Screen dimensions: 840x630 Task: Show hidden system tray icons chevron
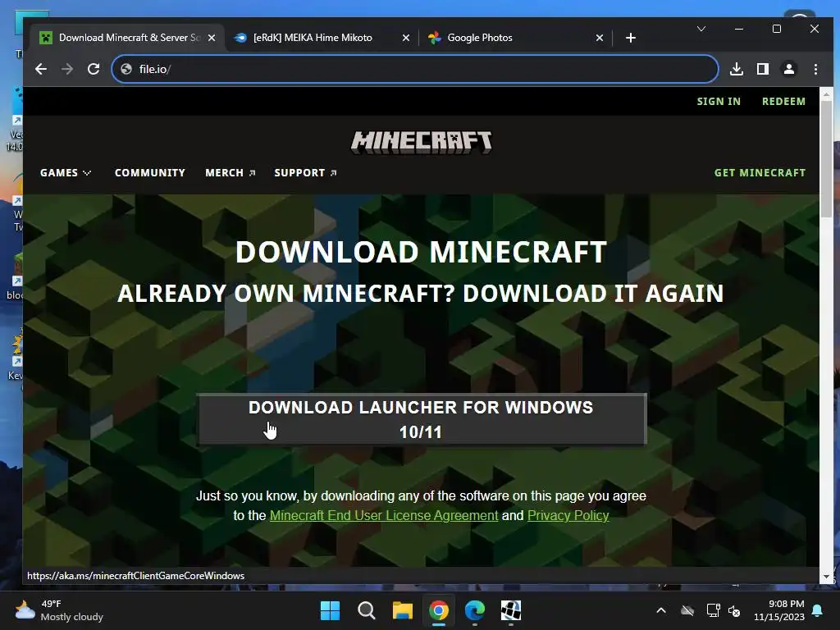(x=661, y=610)
